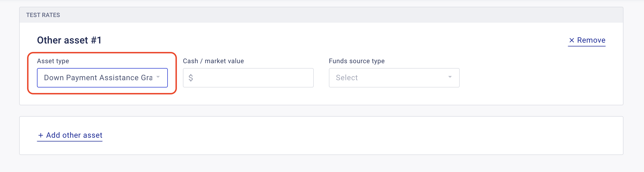Click the Asset type dropdown arrow

tap(158, 77)
